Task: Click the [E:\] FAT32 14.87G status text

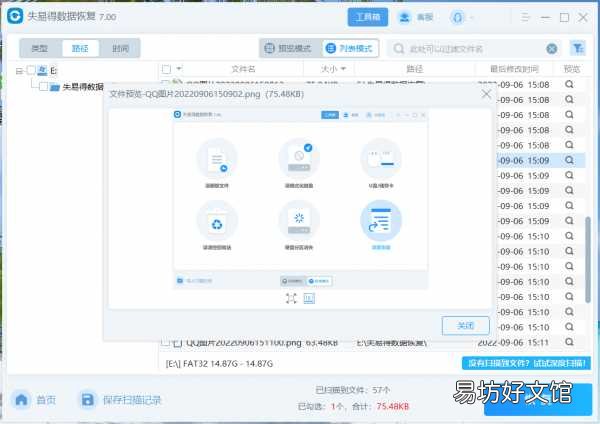Action: click(x=219, y=364)
